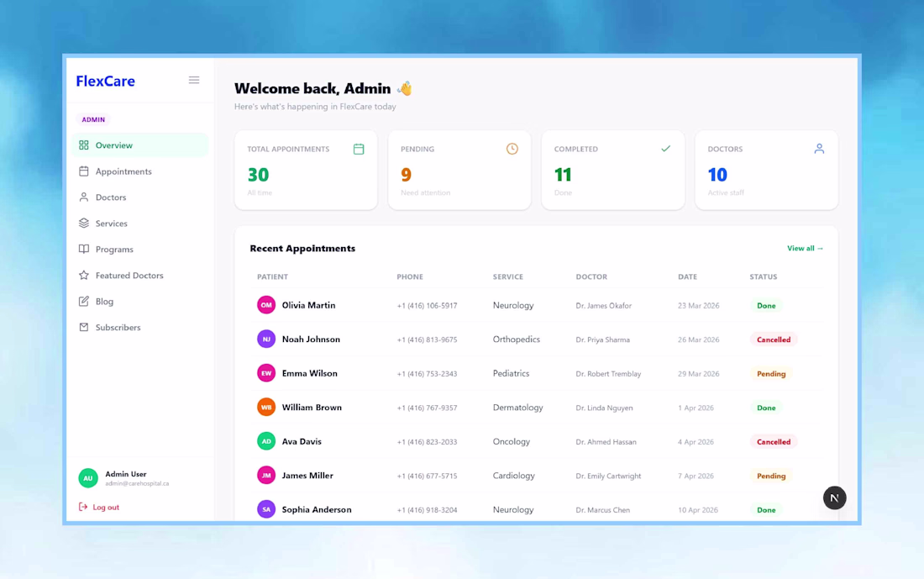
Task: Open the Appointments menu item
Action: (140, 171)
